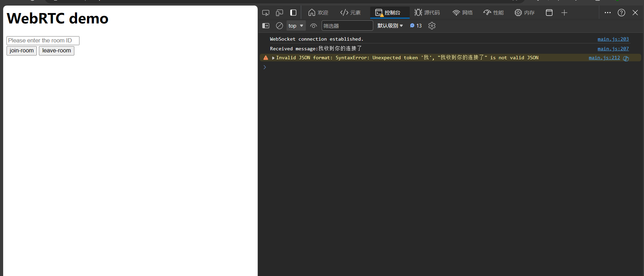
Task: Clear the console with the ban icon
Action: (x=279, y=26)
